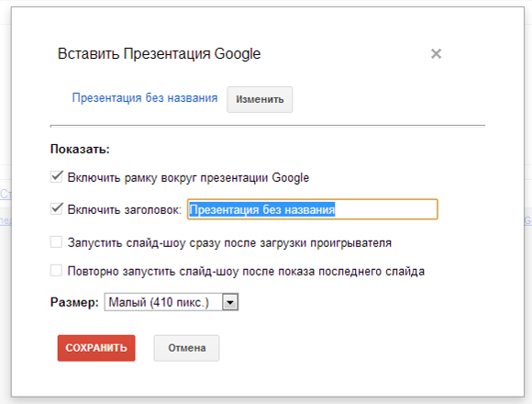Click into the highlighted title text field
532x404 pixels.
313,209
